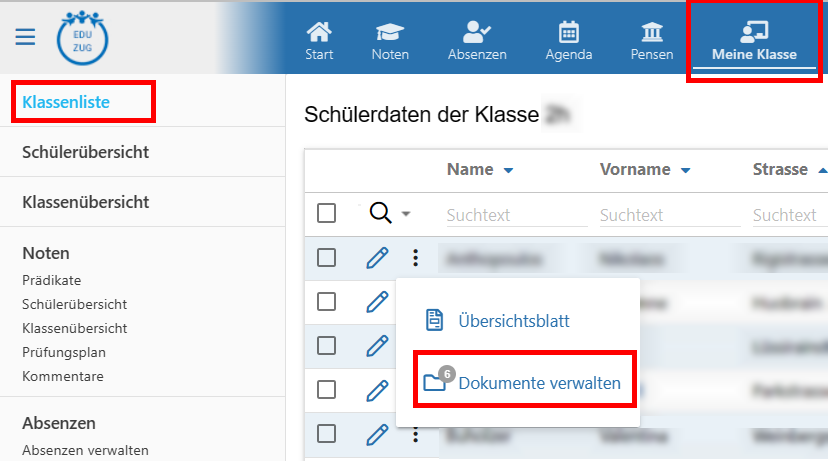
Task: Click the Name Suchtext input field
Action: point(512,215)
